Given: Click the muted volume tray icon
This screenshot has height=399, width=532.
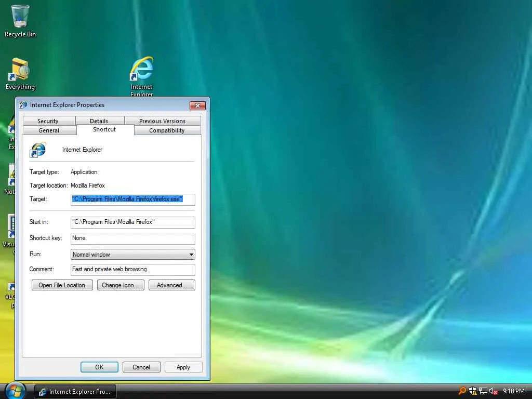Looking at the screenshot, I should coord(493,391).
